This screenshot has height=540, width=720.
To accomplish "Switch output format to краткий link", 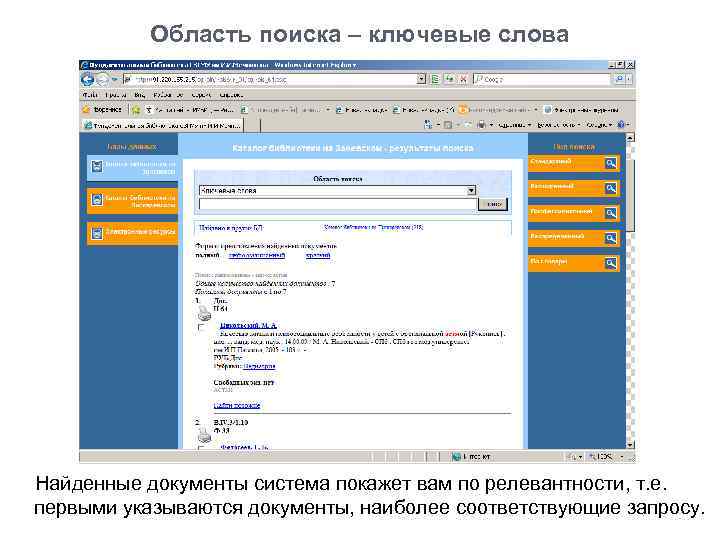I will click(318, 255).
